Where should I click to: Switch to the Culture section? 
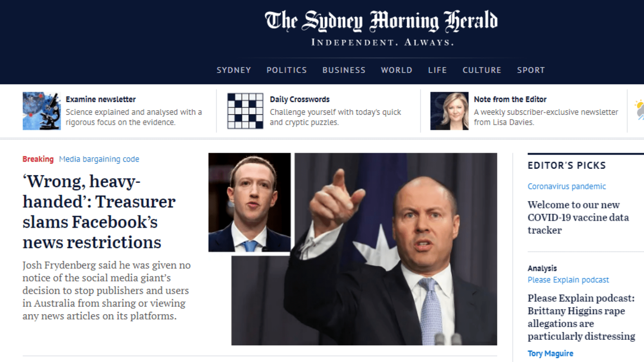click(x=482, y=70)
